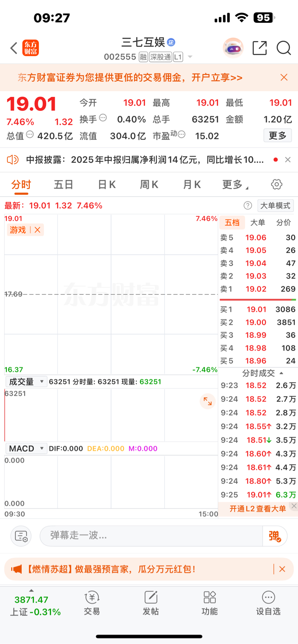Viewport: 298px width, 644px height.
Task: Expand the 上证 index bar
Action: tap(31, 590)
